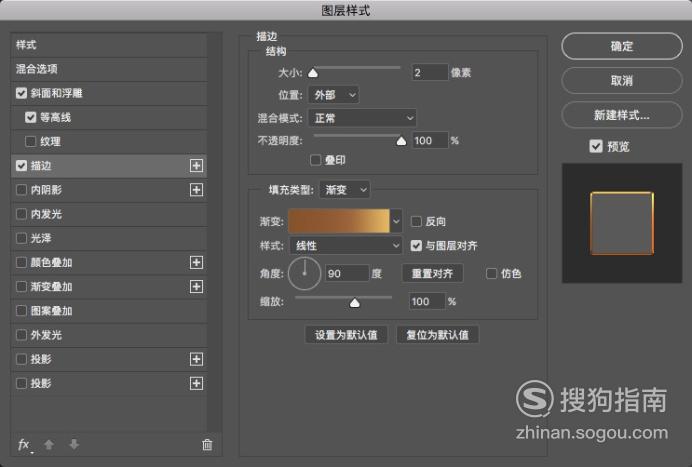
Task: Click the left styles list scrollbar
Action: click(215, 232)
